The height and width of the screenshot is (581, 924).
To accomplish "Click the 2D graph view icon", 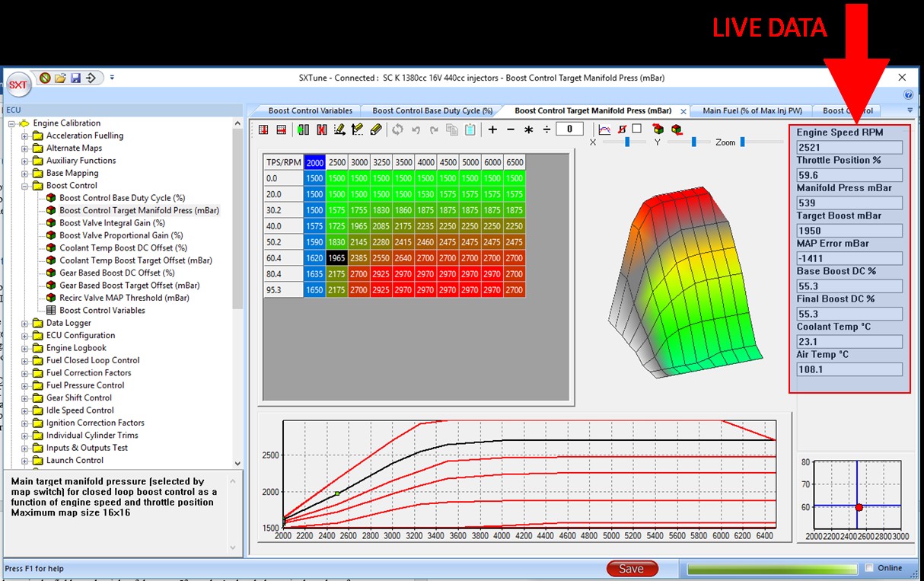I will point(604,129).
